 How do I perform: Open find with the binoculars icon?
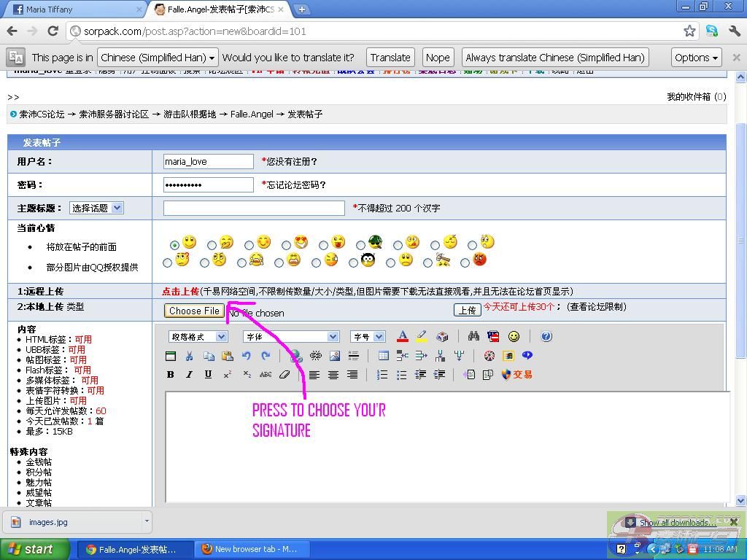click(473, 336)
